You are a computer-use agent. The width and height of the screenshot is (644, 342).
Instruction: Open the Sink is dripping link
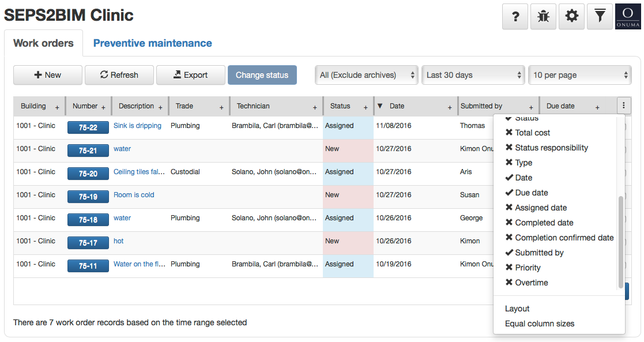coord(137,126)
